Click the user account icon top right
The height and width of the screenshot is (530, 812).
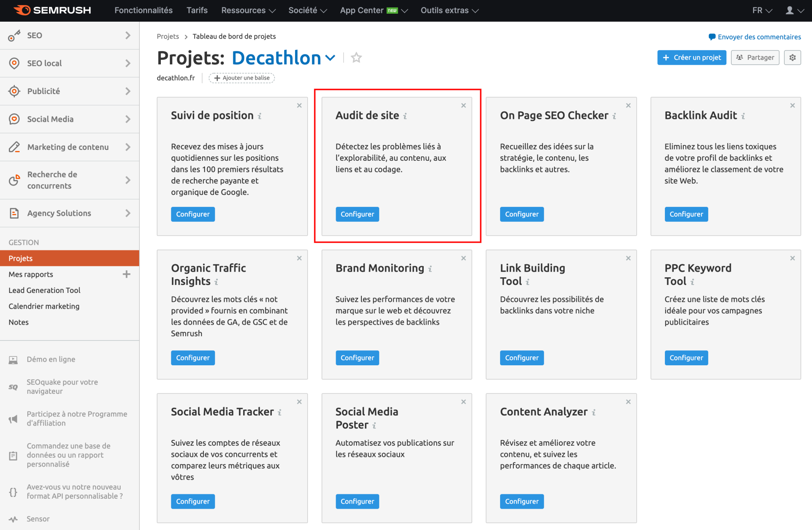(x=790, y=10)
